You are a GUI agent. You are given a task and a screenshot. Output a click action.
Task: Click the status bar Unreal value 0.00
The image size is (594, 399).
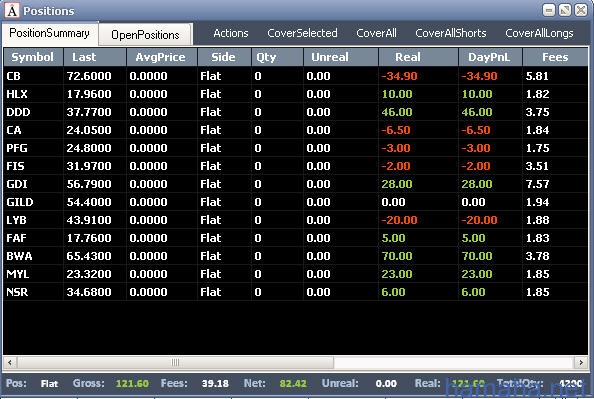[386, 384]
